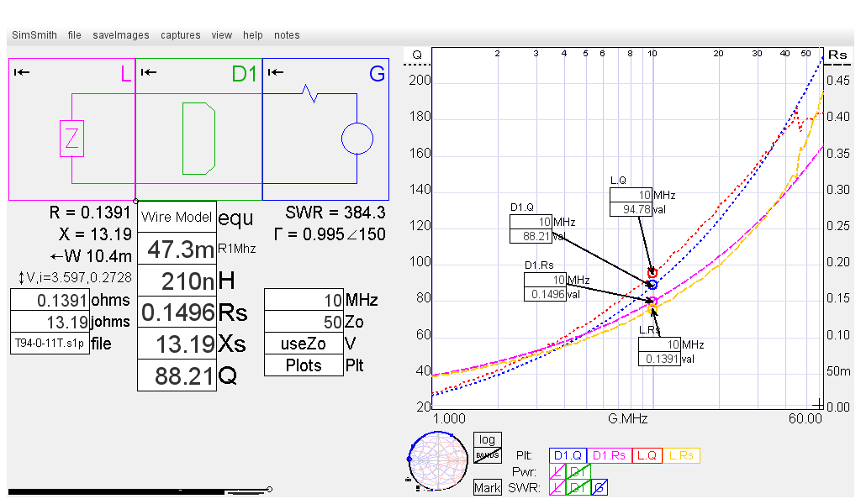Toggle the L.Q plot trace
The width and height of the screenshot is (861, 504).
[647, 456]
